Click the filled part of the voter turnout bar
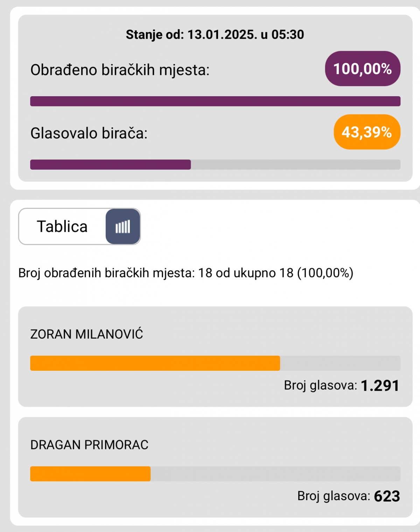Viewport: 420px width, 532px height. pos(110,165)
